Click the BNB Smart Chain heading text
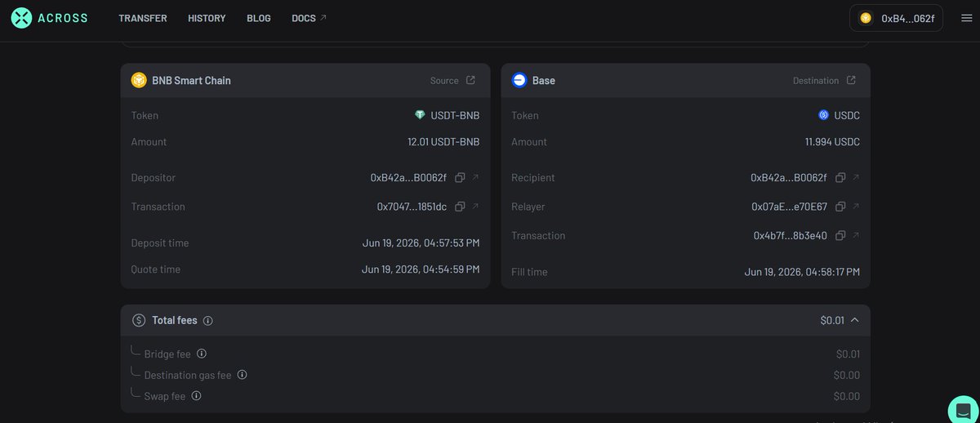This screenshot has height=423, width=980. pos(191,80)
